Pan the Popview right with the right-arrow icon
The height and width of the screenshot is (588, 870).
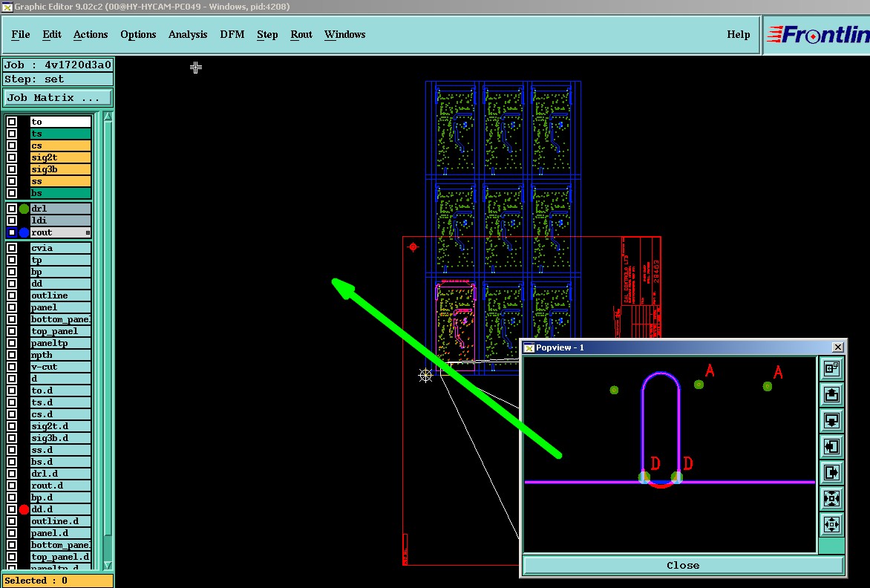point(831,473)
